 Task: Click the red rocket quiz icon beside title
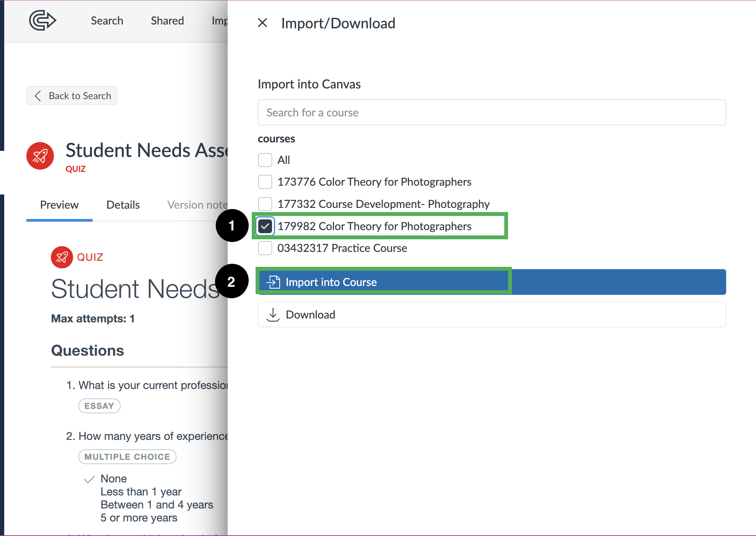(x=40, y=156)
